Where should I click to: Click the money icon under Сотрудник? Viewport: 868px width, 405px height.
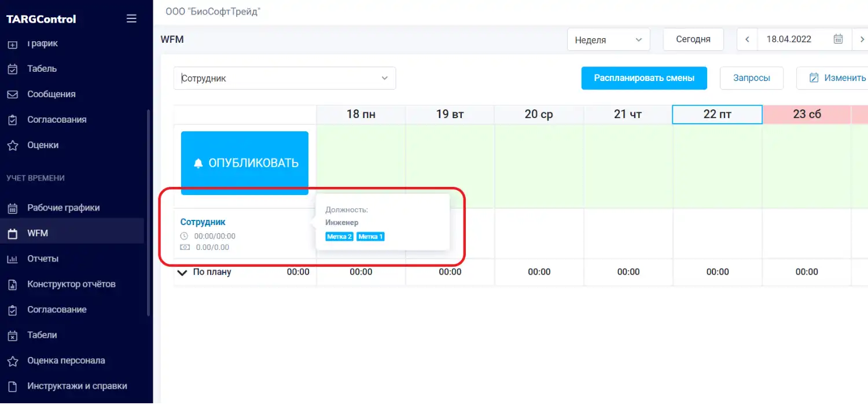[185, 247]
